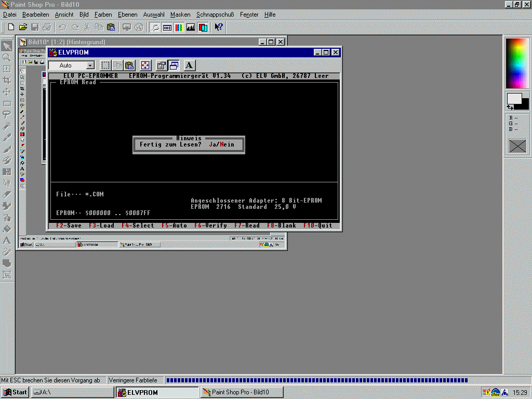Select the Paintbrush tool
The image size is (532, 399).
pos(7,149)
